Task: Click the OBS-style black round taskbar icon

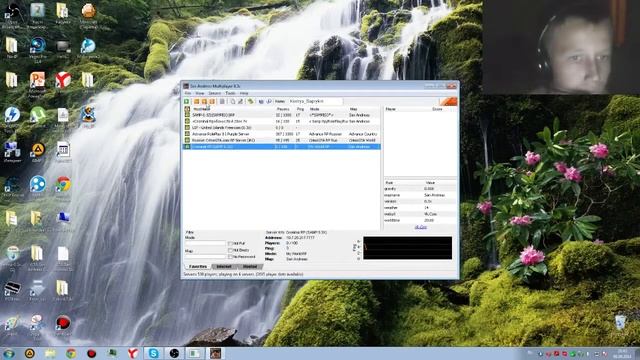Action: click(x=174, y=353)
